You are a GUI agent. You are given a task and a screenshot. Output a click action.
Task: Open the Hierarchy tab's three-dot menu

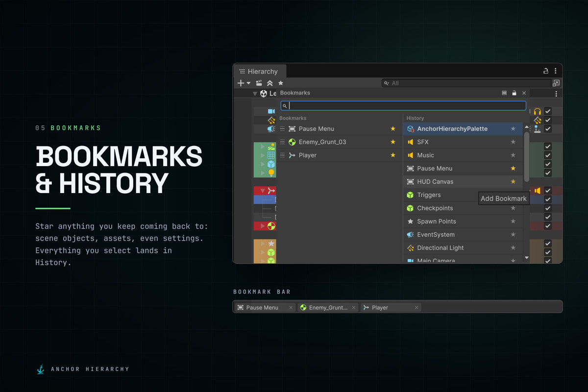556,71
